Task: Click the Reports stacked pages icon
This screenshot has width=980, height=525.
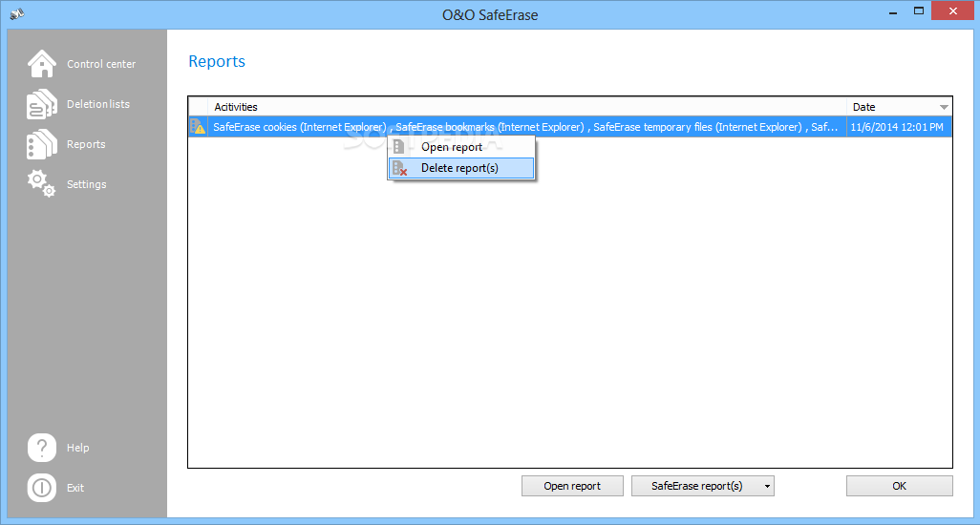Action: click(42, 144)
